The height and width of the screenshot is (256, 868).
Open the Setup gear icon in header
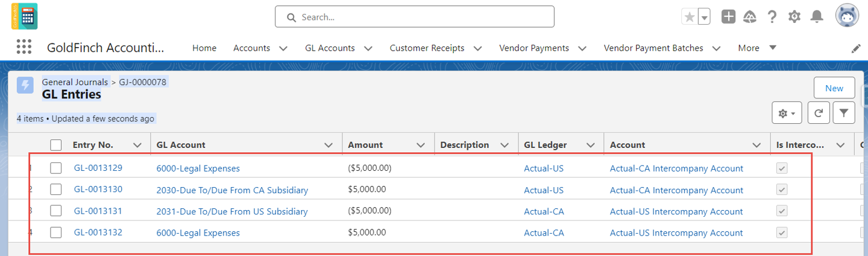[794, 17]
